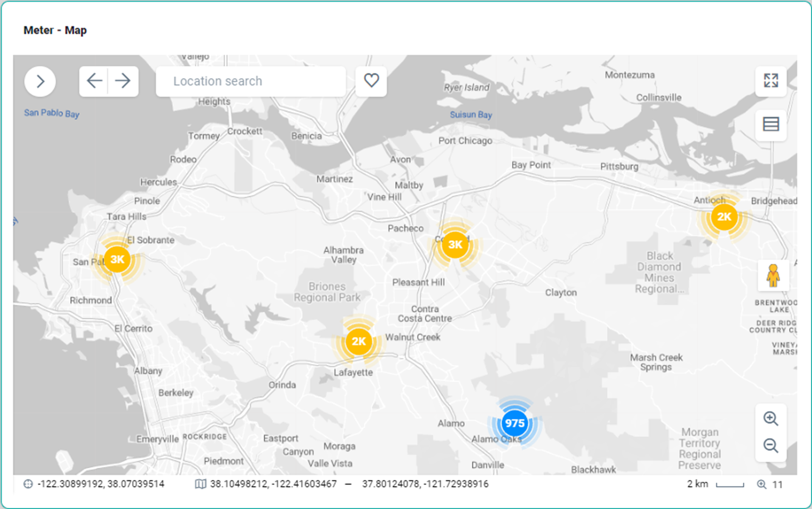The width and height of the screenshot is (812, 509).
Task: Open the 3K meter cluster near San Pablo
Action: click(x=117, y=260)
